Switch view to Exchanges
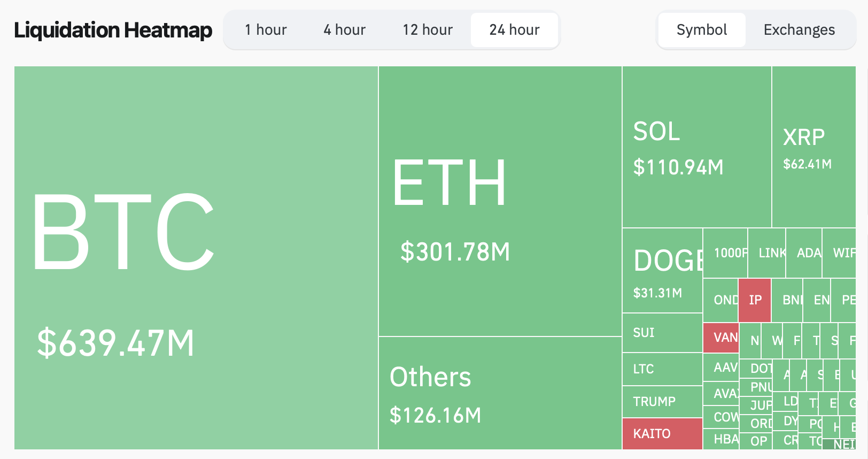 point(799,30)
